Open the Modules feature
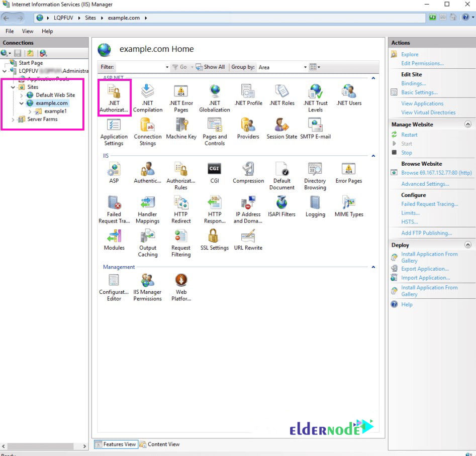This screenshot has width=476, height=456. [x=114, y=240]
